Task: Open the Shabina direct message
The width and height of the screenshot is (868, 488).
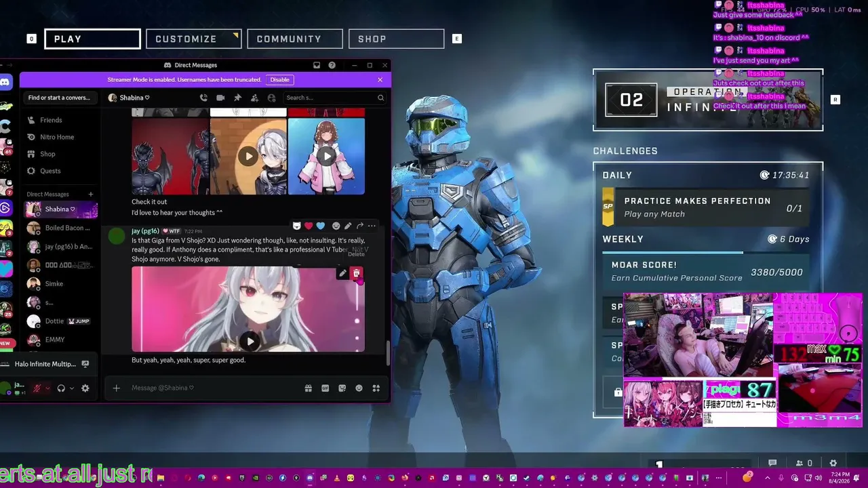Action: point(60,209)
